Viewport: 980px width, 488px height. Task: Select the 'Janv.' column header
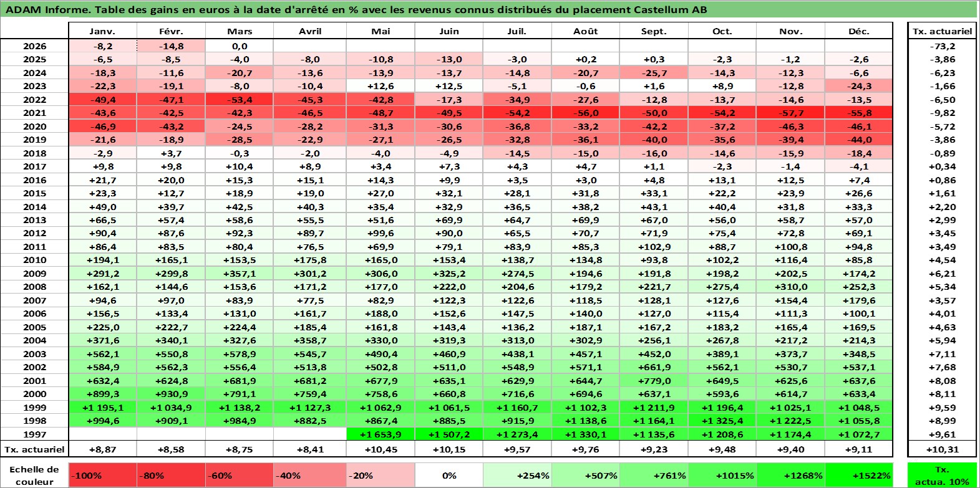103,31
